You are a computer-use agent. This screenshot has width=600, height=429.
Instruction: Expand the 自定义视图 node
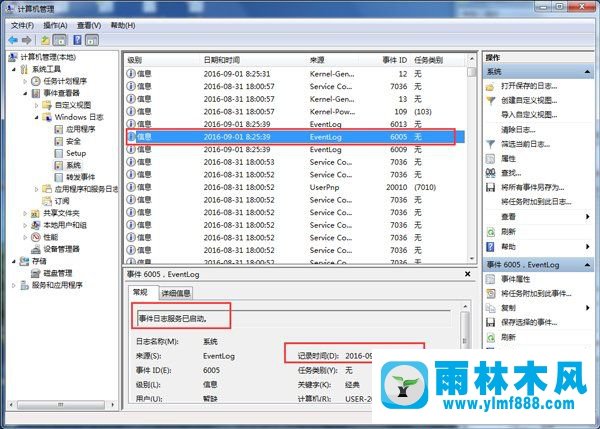(36, 105)
